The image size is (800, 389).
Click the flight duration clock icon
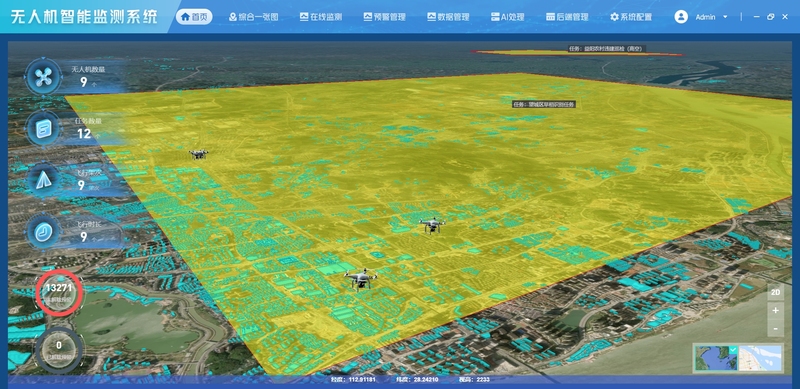coord(44,232)
